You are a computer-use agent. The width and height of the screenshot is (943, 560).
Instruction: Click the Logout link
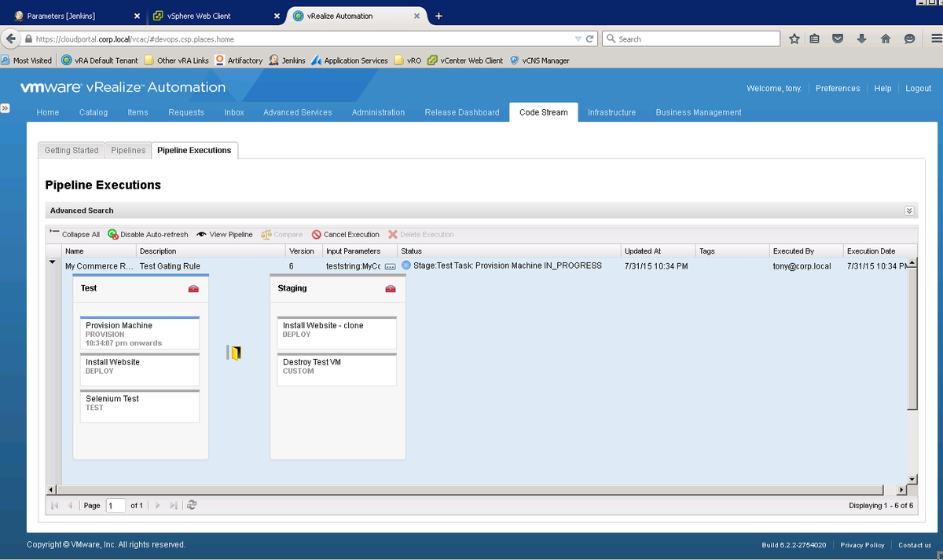coord(918,88)
